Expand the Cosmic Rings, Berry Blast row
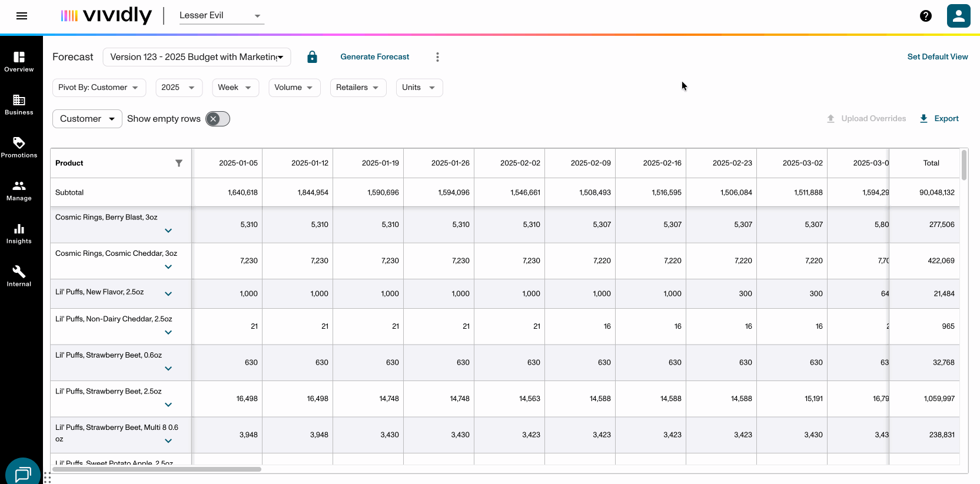This screenshot has width=980, height=484. (x=168, y=231)
